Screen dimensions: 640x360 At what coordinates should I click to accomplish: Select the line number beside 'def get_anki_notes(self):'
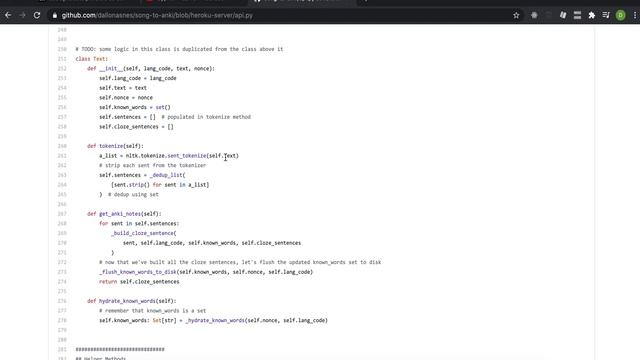pos(62,213)
